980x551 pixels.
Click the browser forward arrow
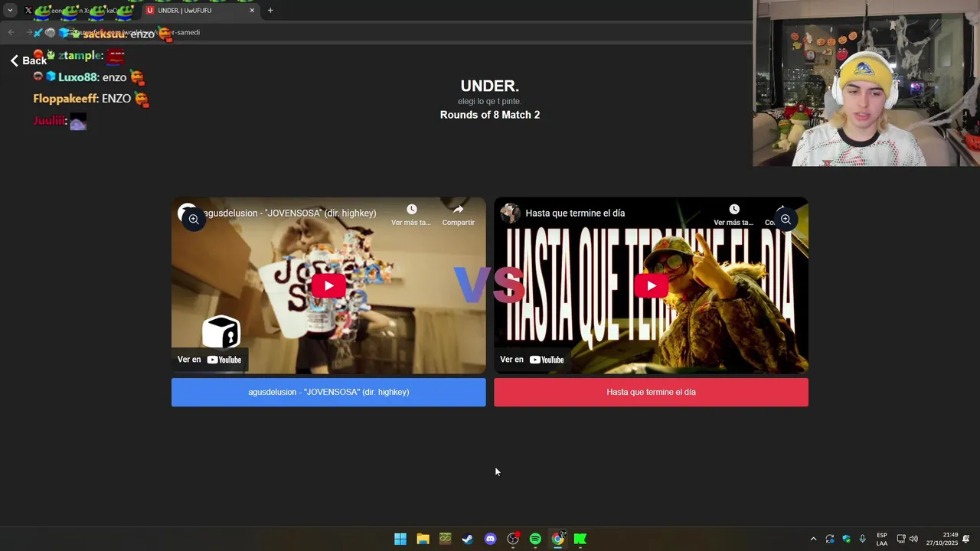tap(28, 32)
